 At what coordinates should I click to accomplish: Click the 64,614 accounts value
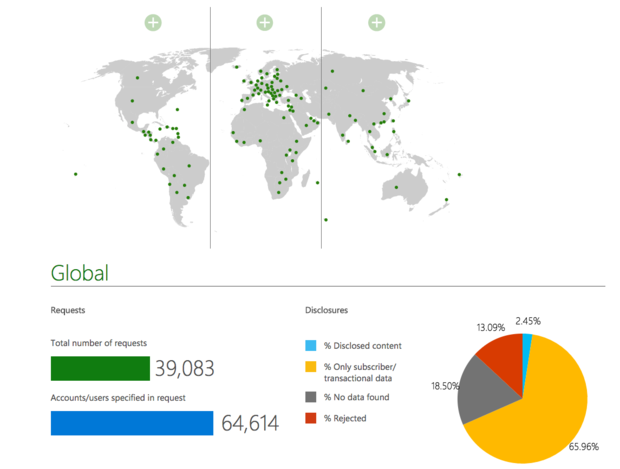click(x=250, y=423)
